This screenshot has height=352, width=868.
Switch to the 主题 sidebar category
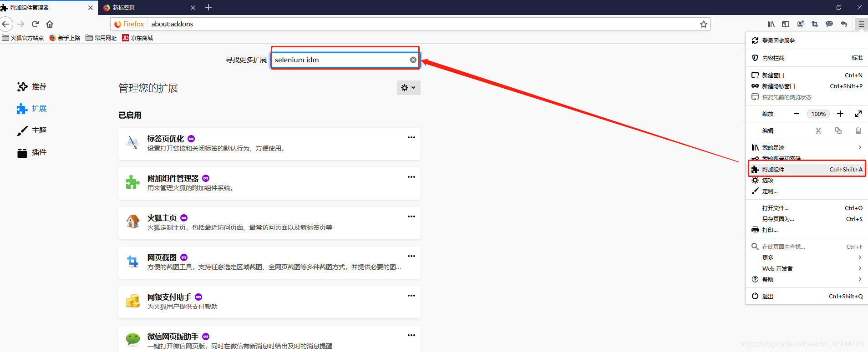click(x=32, y=130)
